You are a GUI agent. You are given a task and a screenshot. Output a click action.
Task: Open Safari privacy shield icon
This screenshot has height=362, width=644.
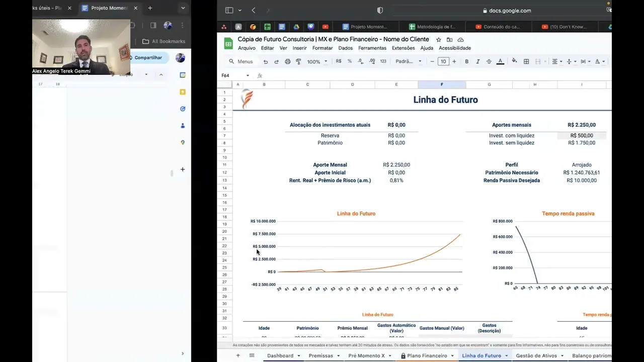tap(380, 10)
